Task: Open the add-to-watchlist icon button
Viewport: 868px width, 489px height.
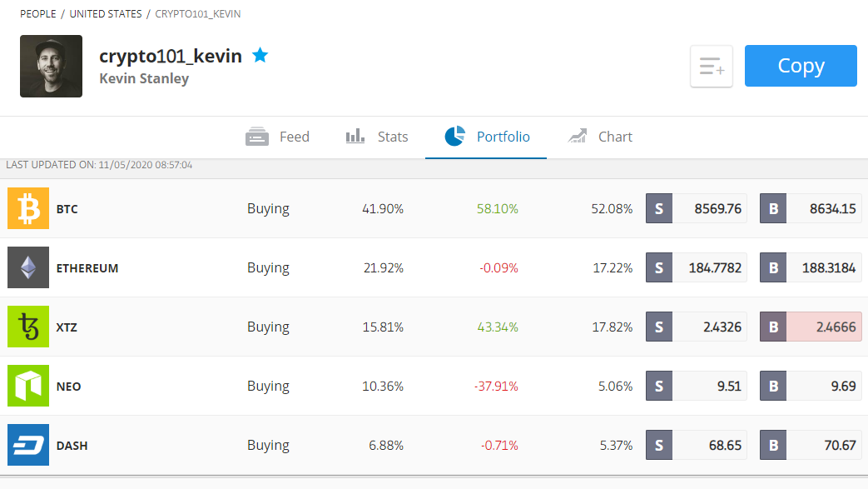Action: [712, 66]
